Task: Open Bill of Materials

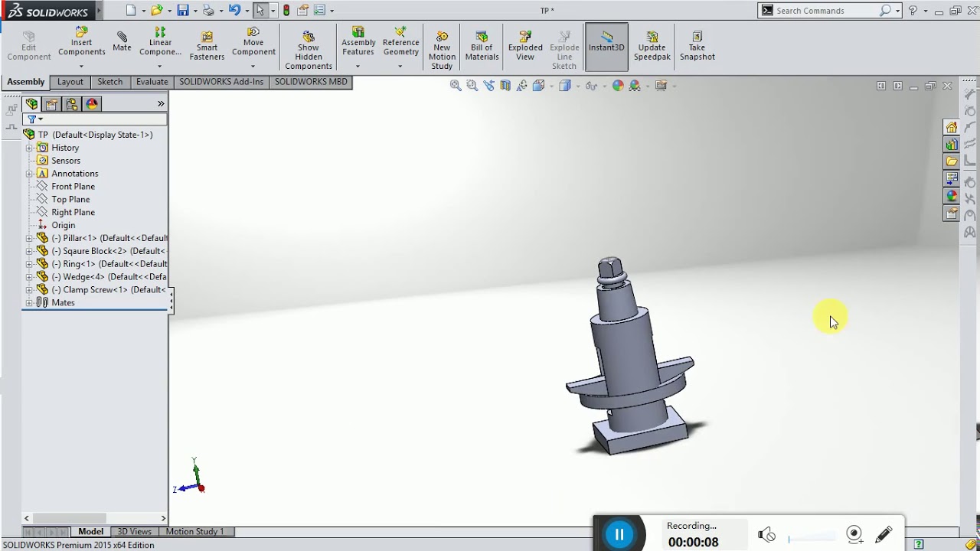Action: point(482,46)
